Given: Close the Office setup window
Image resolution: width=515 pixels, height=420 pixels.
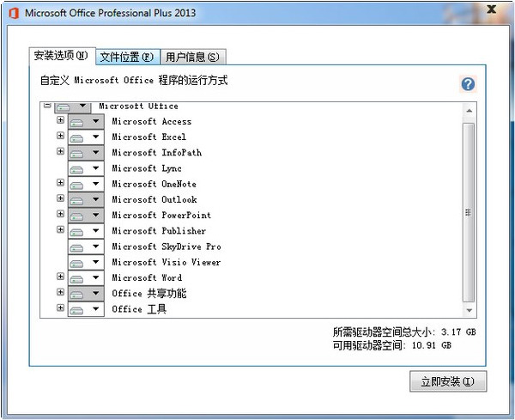Looking at the screenshot, I should 491,9.
